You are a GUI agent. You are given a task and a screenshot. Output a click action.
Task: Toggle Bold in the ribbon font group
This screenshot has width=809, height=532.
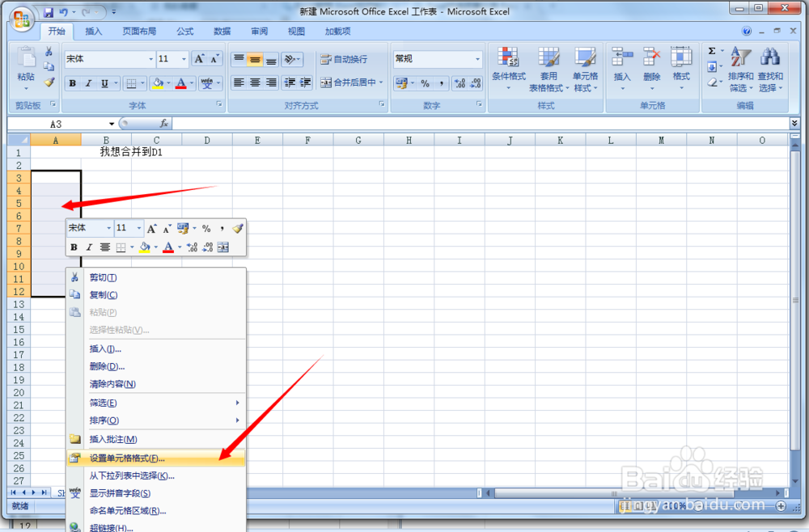click(73, 83)
